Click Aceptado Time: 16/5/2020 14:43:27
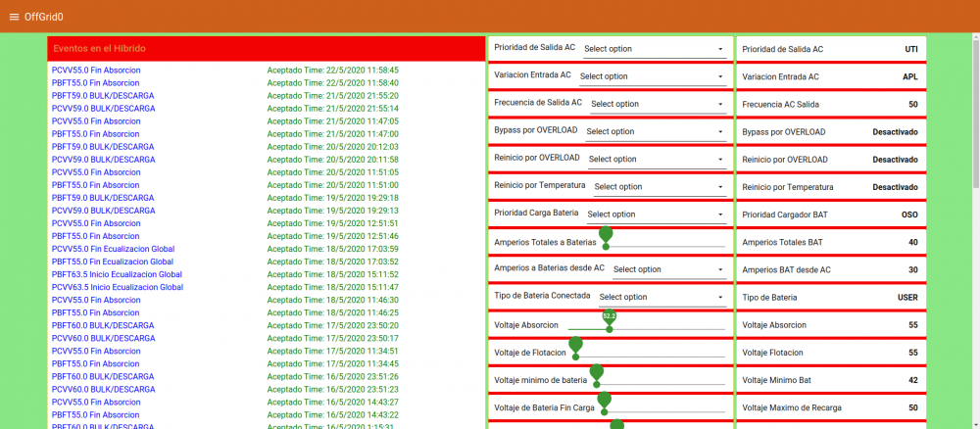Image resolution: width=980 pixels, height=429 pixels. [332, 402]
